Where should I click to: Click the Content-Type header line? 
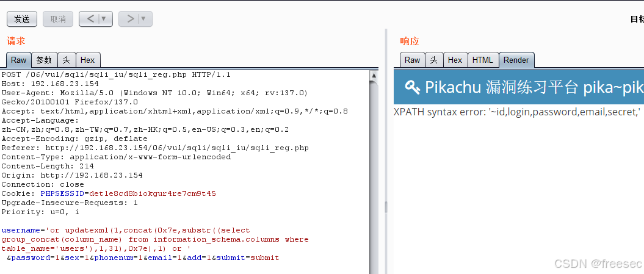point(116,157)
